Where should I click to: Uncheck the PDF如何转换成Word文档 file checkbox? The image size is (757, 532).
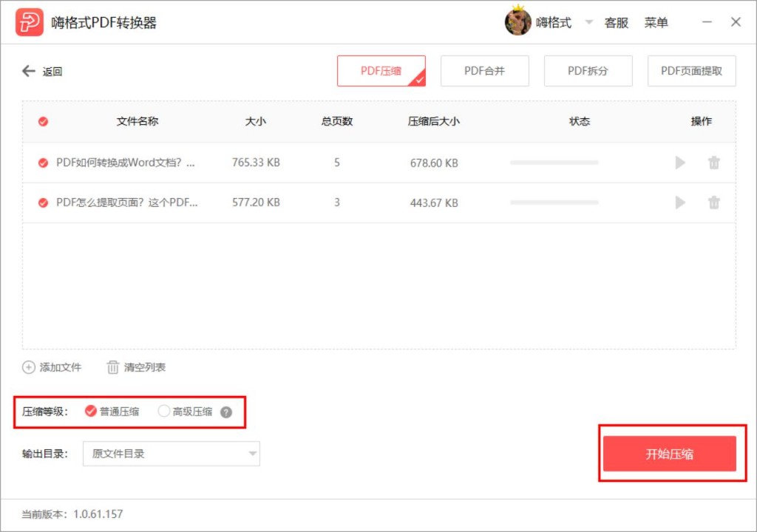[x=43, y=163]
